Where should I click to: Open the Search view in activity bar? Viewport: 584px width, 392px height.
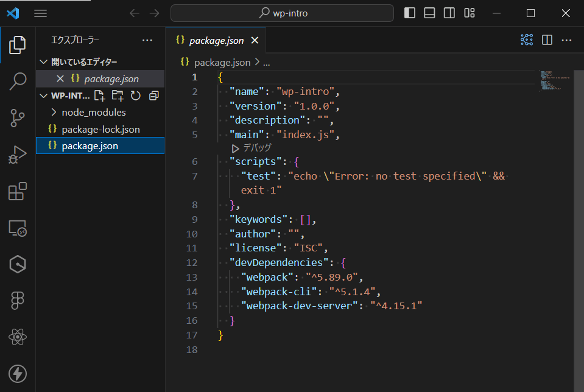point(18,81)
